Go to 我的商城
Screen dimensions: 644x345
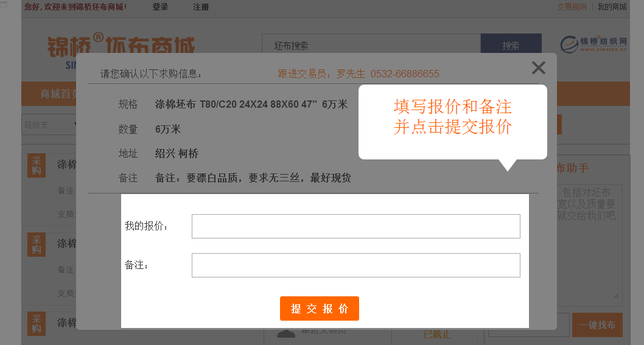click(612, 7)
